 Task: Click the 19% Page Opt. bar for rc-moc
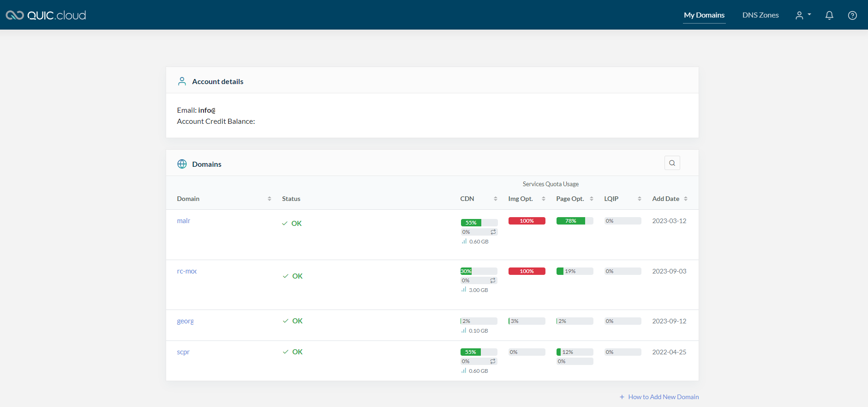pyautogui.click(x=575, y=271)
